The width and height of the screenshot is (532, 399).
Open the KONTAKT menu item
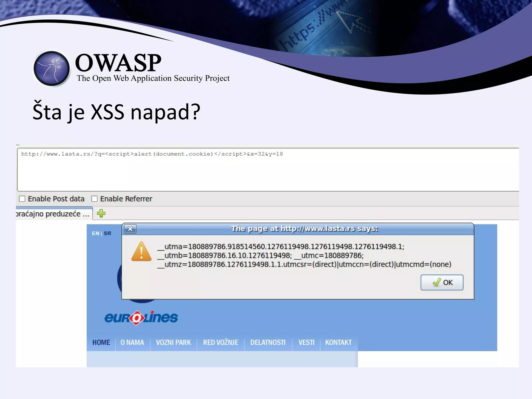[x=338, y=342]
